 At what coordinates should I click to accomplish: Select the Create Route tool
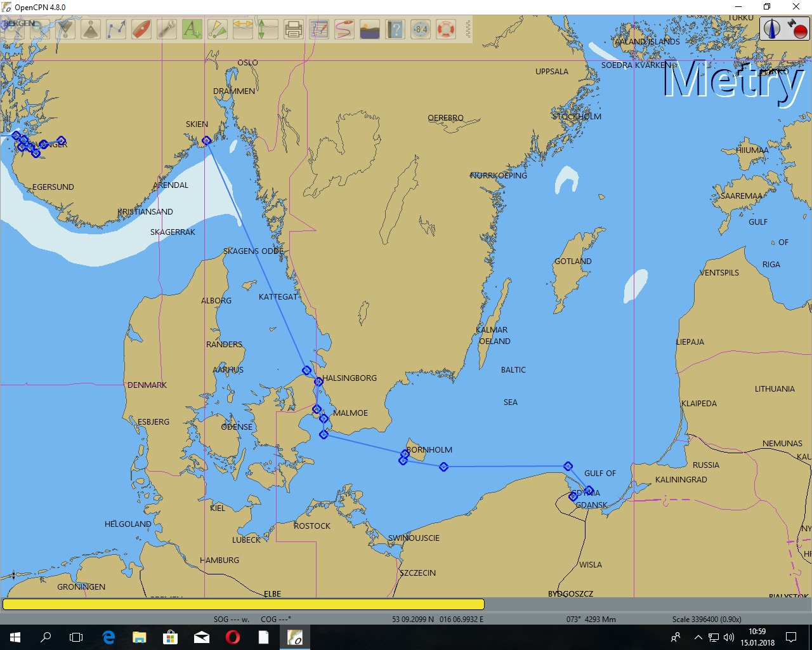coord(116,29)
